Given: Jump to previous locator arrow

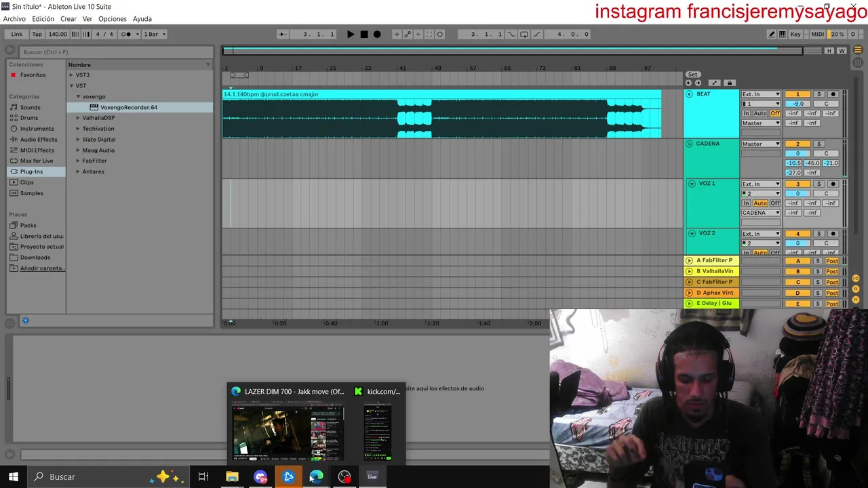Looking at the screenshot, I should point(689,83).
